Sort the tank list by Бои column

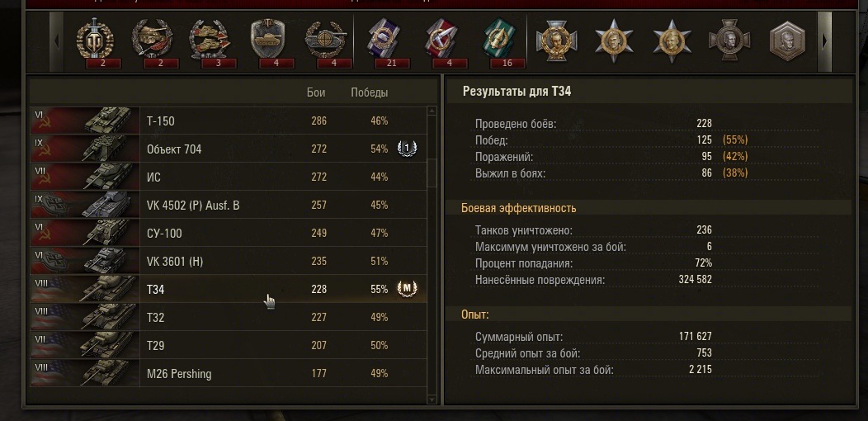pos(316,92)
